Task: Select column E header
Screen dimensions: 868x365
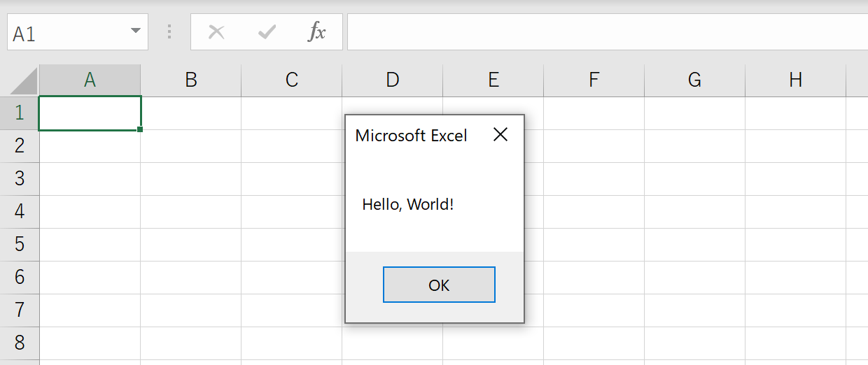Action: pos(493,80)
